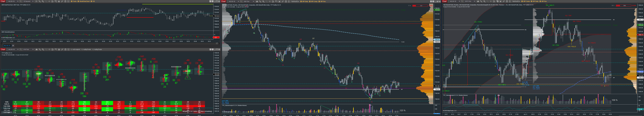Select the crosshair cursor in 10 Second chart

[49, 1]
